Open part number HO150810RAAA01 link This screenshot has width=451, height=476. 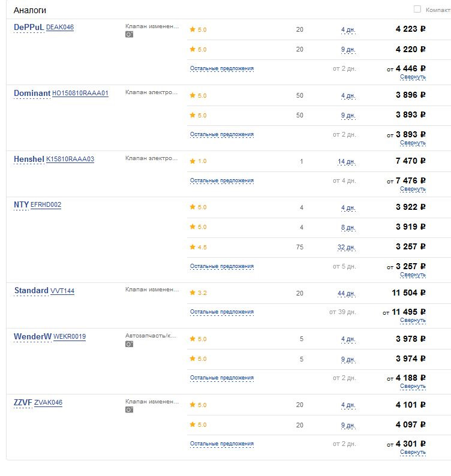(x=80, y=93)
